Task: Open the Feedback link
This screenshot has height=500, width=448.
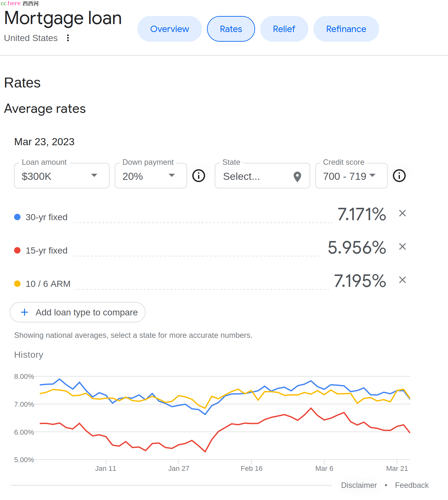Action: point(412,485)
